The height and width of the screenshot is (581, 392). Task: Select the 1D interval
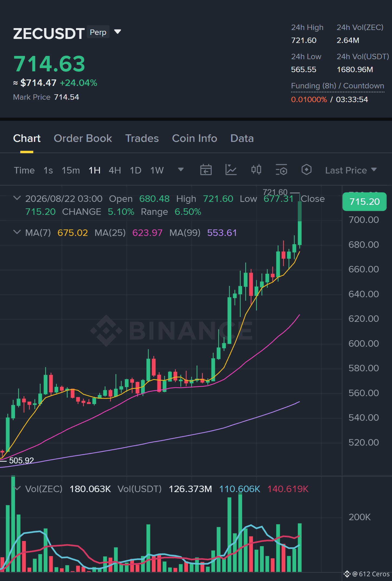(136, 170)
